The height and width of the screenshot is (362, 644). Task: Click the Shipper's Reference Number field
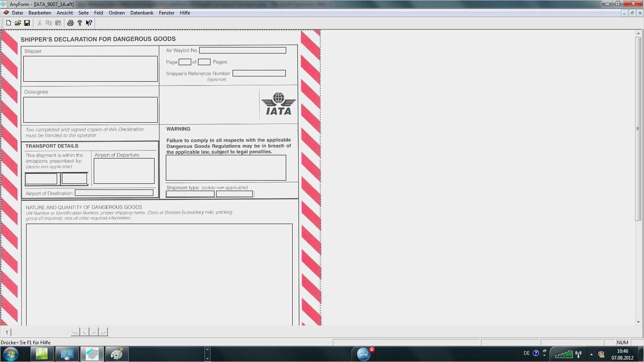pos(259,73)
